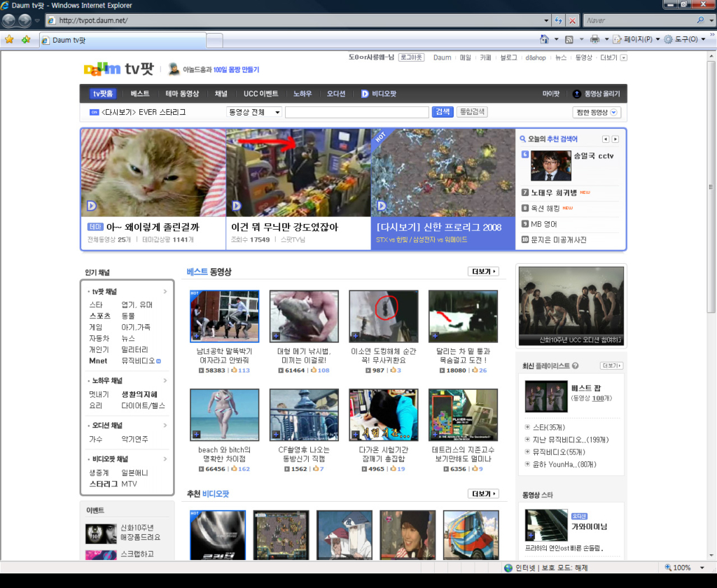Screen dimensions: 717x588
Task: Select the tv팟홈 navigation tab
Action: (x=103, y=94)
